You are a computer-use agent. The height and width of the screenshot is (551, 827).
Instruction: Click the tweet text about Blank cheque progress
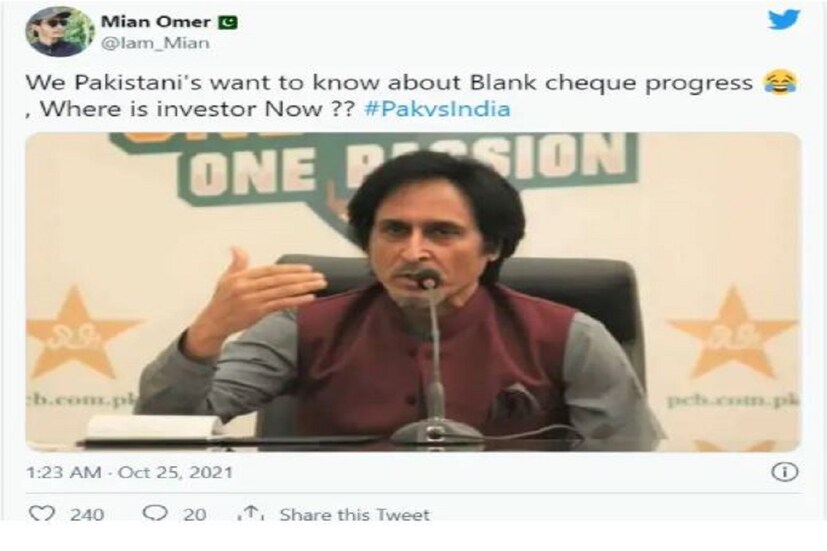click(389, 83)
